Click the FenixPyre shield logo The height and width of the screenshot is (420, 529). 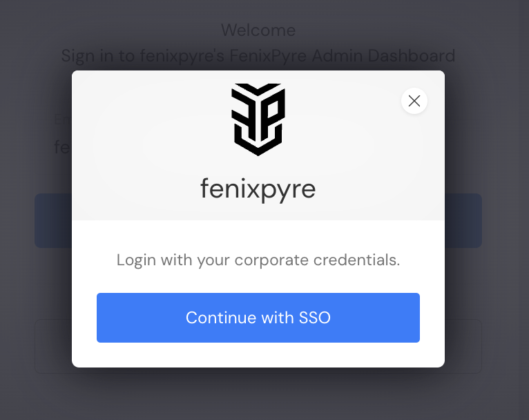(x=258, y=119)
